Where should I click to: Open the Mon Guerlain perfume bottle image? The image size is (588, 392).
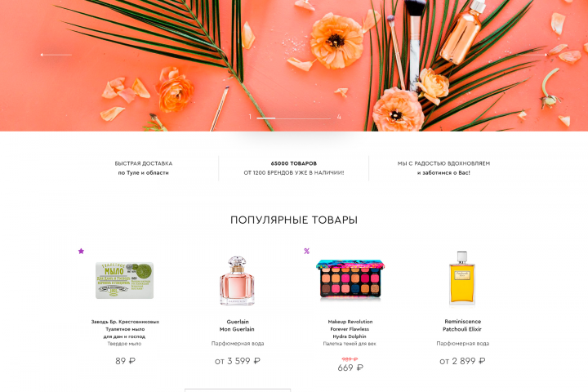(237, 281)
